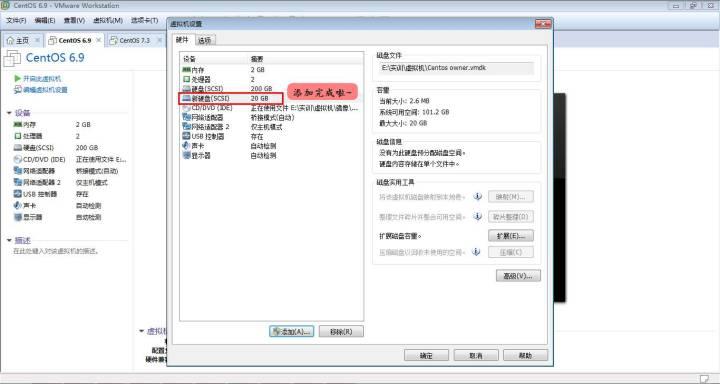Screen dimensions: 720x384
Task: Close the 虚拟机设置 dialog
Action: point(543,24)
